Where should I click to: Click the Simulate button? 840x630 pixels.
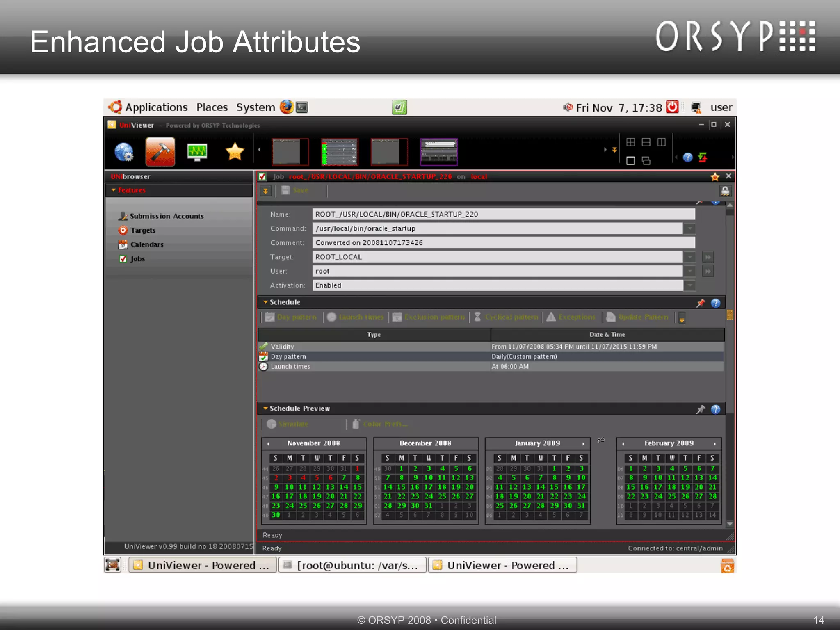click(288, 424)
